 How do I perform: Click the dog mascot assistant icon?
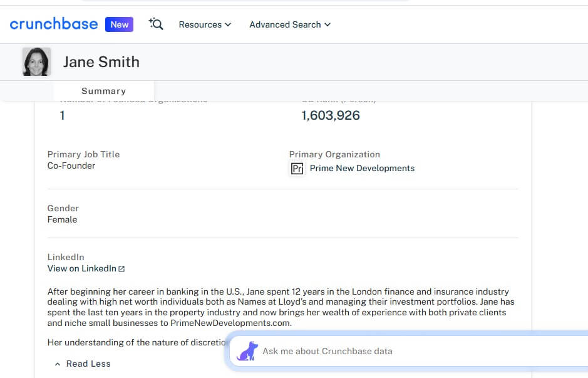click(247, 351)
